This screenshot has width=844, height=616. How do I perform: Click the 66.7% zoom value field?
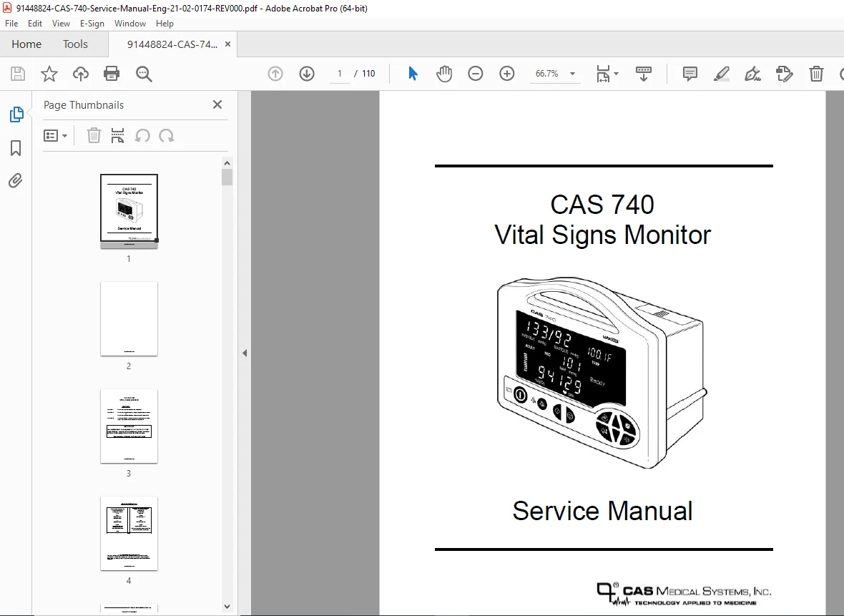(x=547, y=74)
